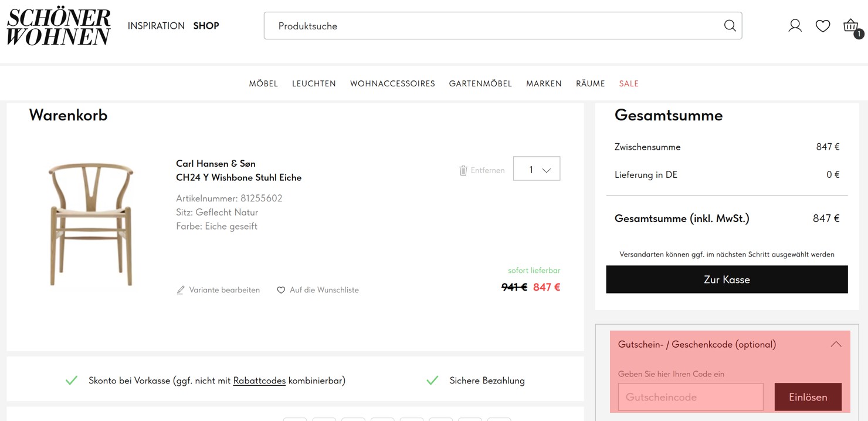Click the Einlösen button
868x421 pixels.
click(x=808, y=397)
